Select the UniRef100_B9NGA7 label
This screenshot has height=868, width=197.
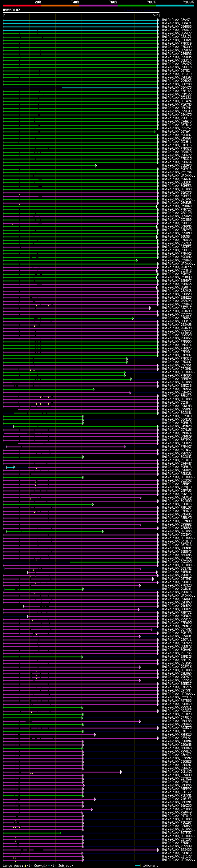click(177, 179)
